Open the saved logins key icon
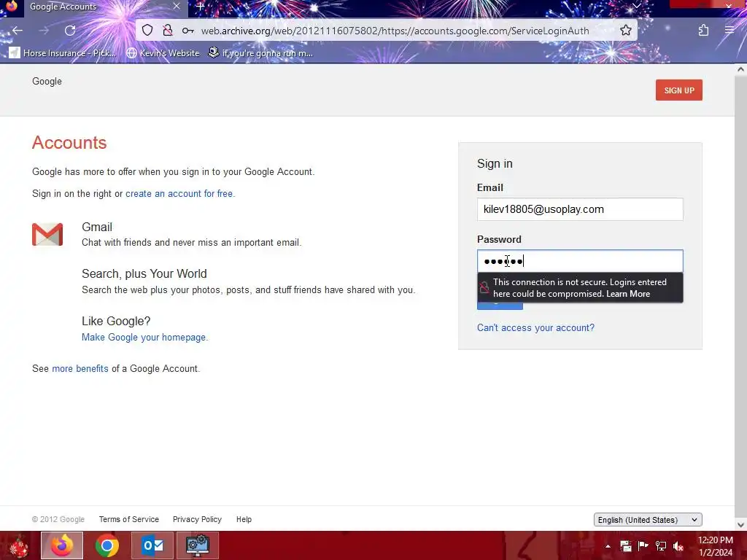747x560 pixels. coord(187,31)
